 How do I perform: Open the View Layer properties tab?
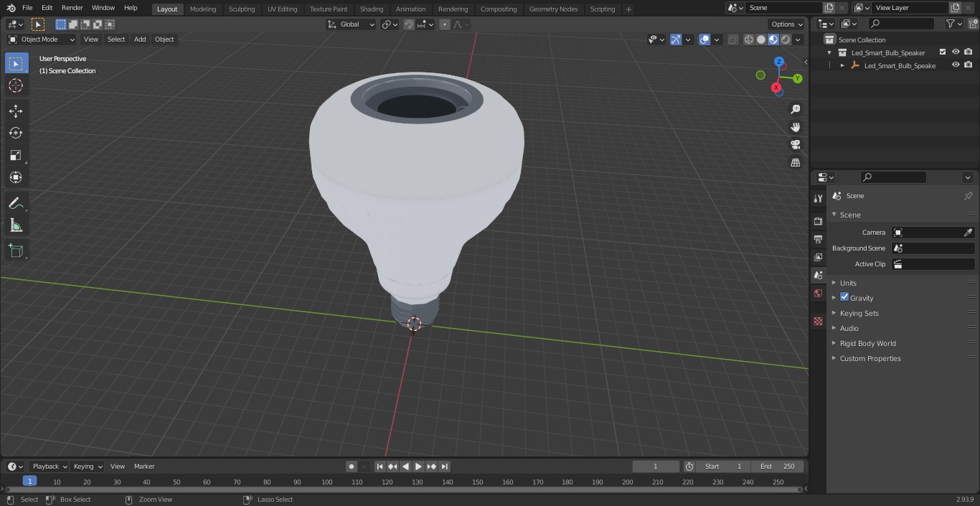pyautogui.click(x=818, y=257)
